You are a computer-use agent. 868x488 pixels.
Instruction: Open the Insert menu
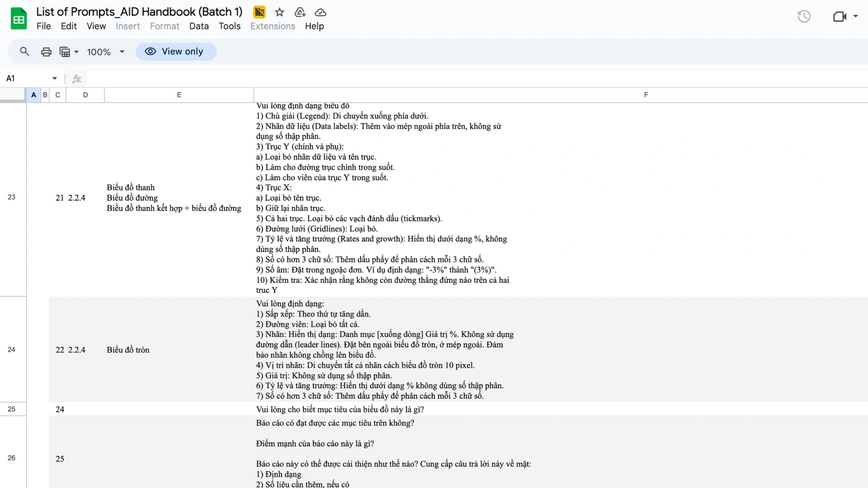tap(128, 26)
